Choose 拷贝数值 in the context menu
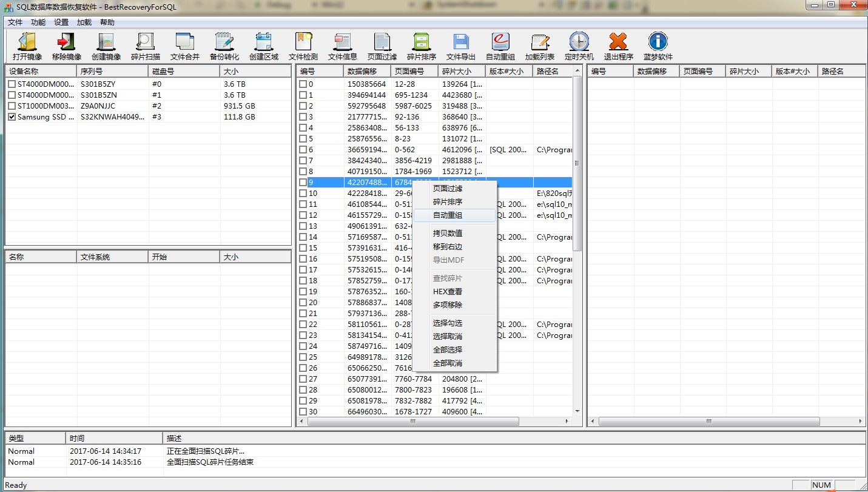This screenshot has width=868, height=492. point(455,234)
